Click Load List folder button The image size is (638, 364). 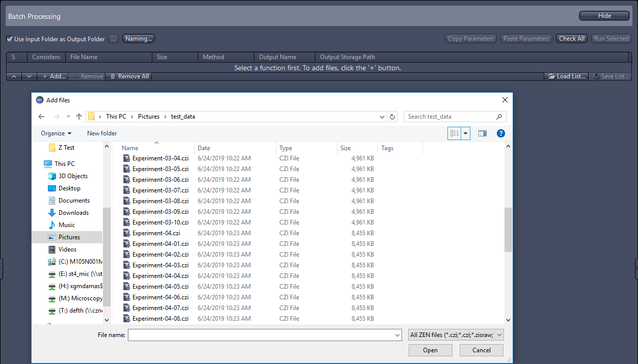click(566, 76)
